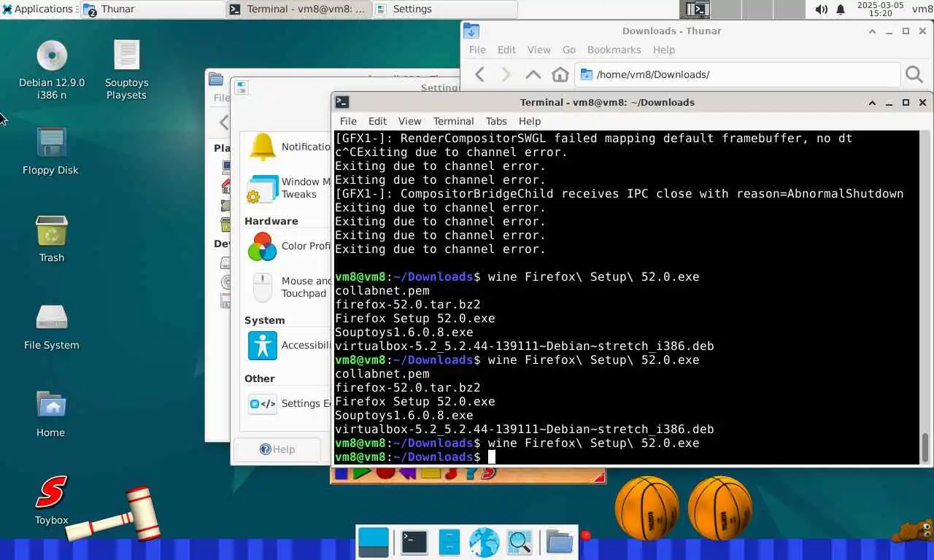Open the Edit menu in Downloads Thunar
934x560 pixels.
tap(506, 50)
